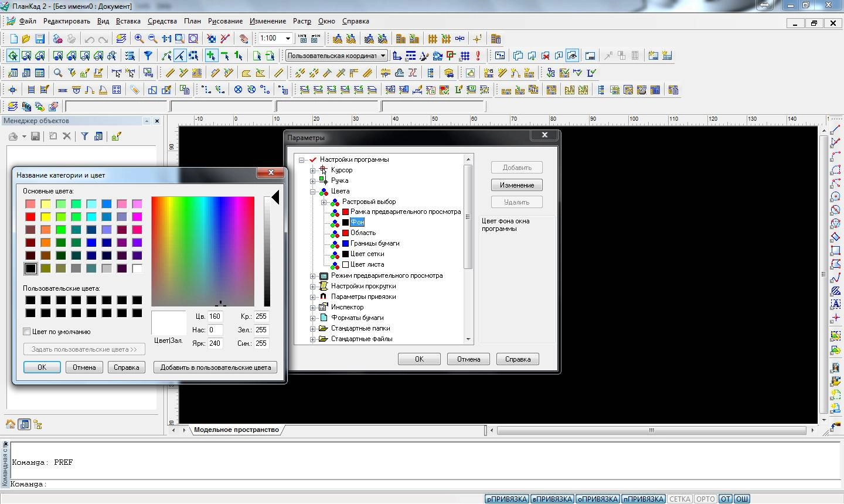The width and height of the screenshot is (844, 504).
Task: Click the red exclamation mark toolbar icon
Action: click(x=478, y=56)
